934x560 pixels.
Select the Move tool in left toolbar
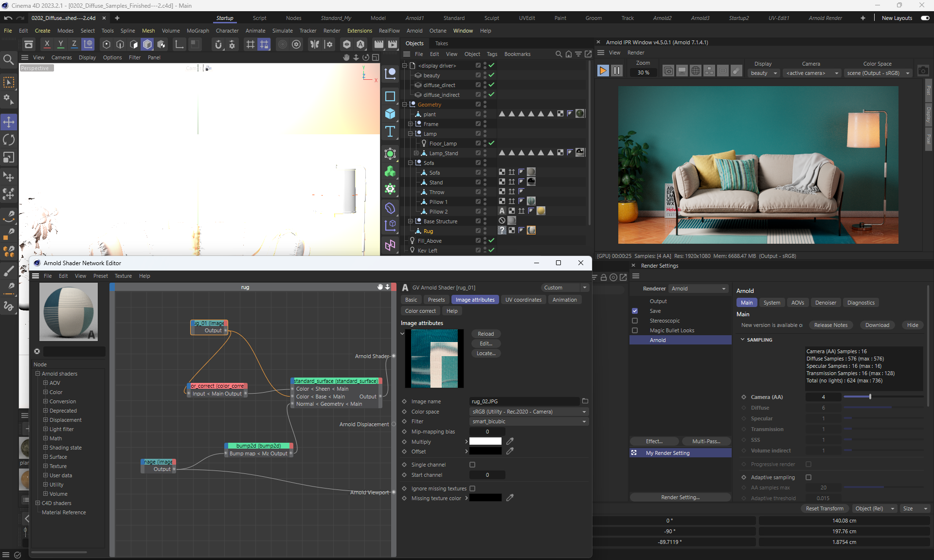click(9, 122)
